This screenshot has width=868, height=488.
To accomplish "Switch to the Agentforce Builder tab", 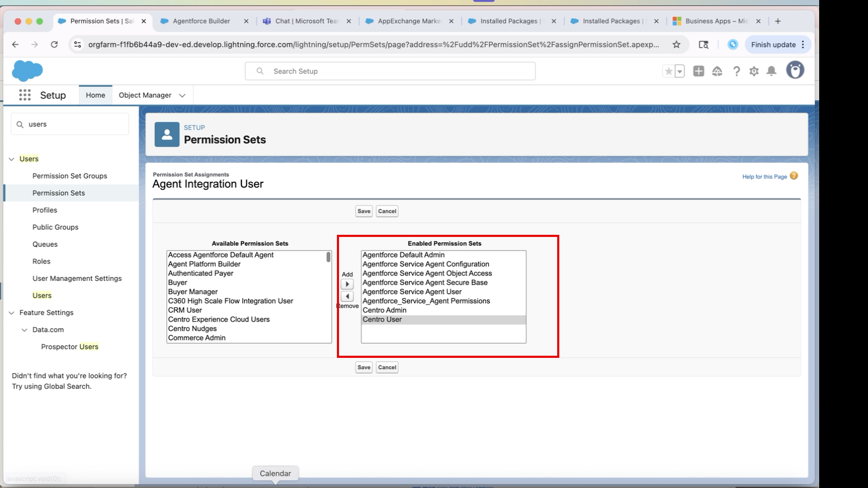I will click(201, 21).
